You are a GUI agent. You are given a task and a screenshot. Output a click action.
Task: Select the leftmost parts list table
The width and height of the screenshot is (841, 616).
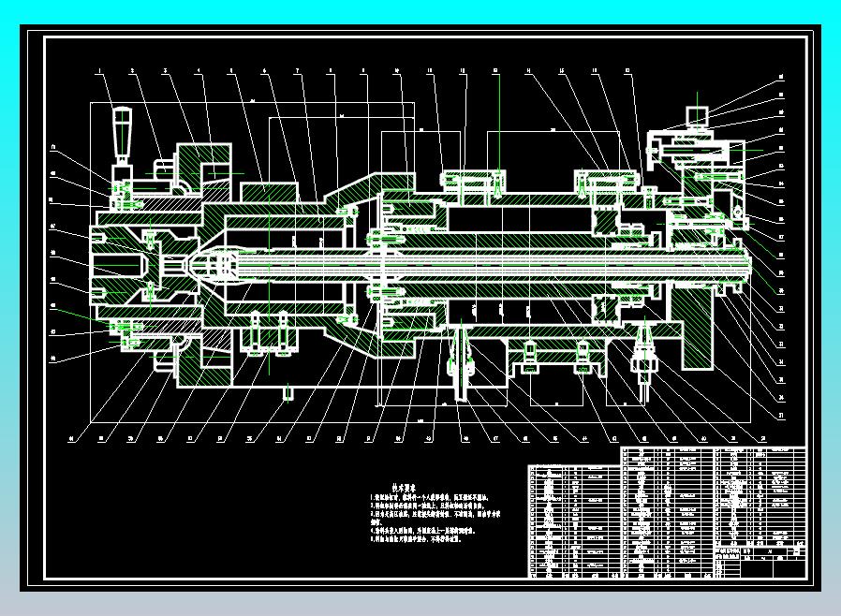pos(574,521)
